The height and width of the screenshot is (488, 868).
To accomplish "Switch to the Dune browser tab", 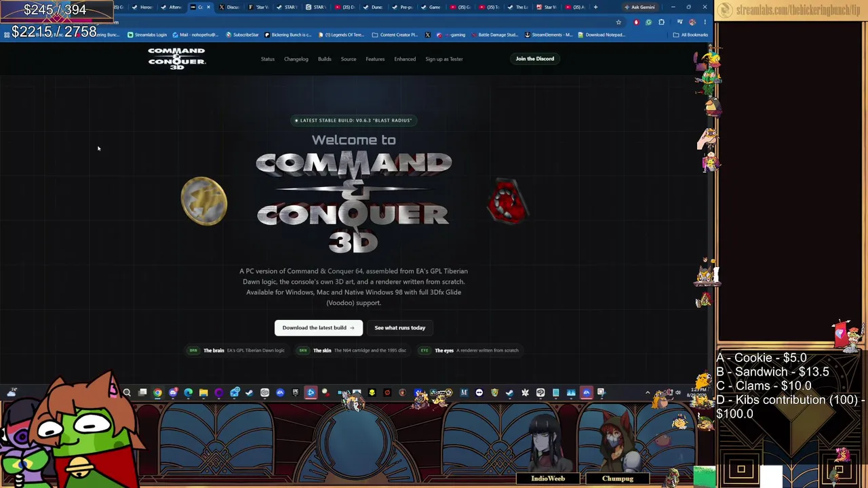I will pos(374,7).
